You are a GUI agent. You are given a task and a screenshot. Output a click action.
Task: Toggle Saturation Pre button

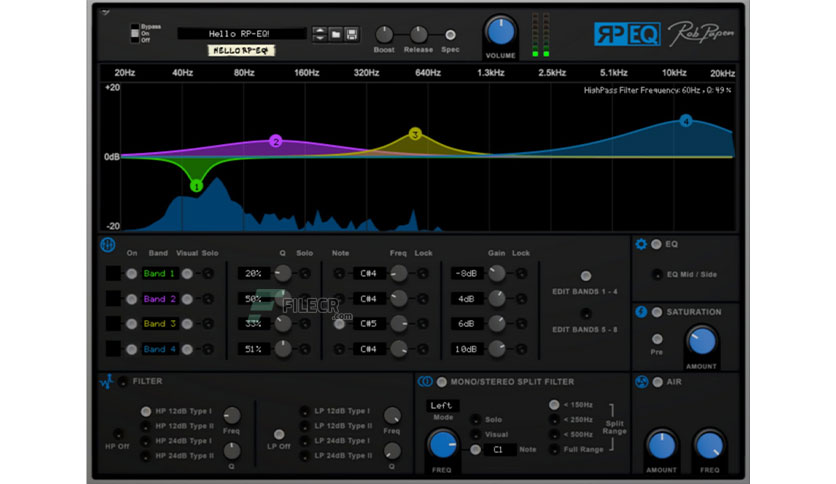tap(657, 339)
